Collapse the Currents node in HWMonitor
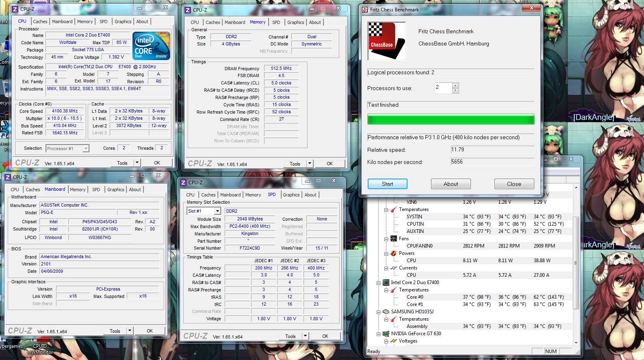 386,268
